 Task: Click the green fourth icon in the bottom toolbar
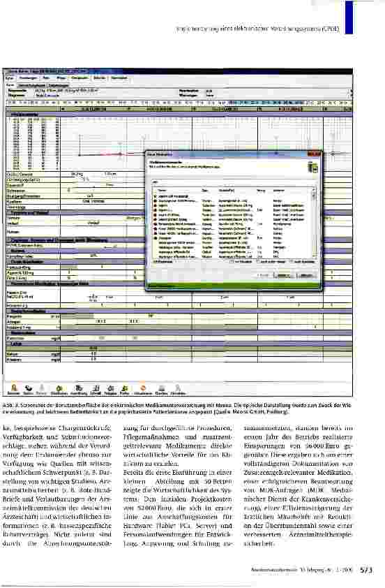tap(59, 388)
